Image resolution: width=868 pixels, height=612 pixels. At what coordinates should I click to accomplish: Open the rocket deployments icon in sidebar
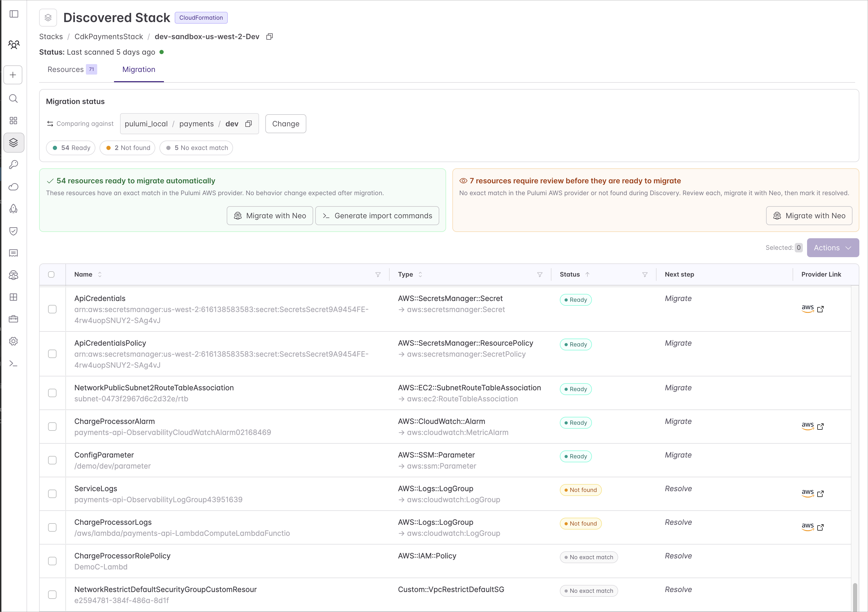pyautogui.click(x=13, y=209)
